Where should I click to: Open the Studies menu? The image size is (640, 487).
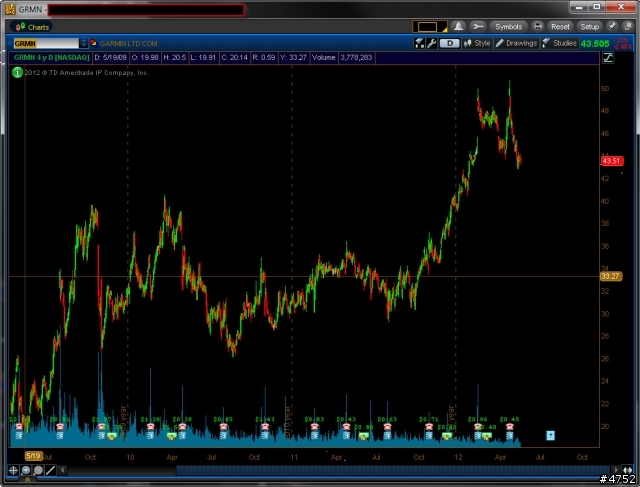pos(560,43)
